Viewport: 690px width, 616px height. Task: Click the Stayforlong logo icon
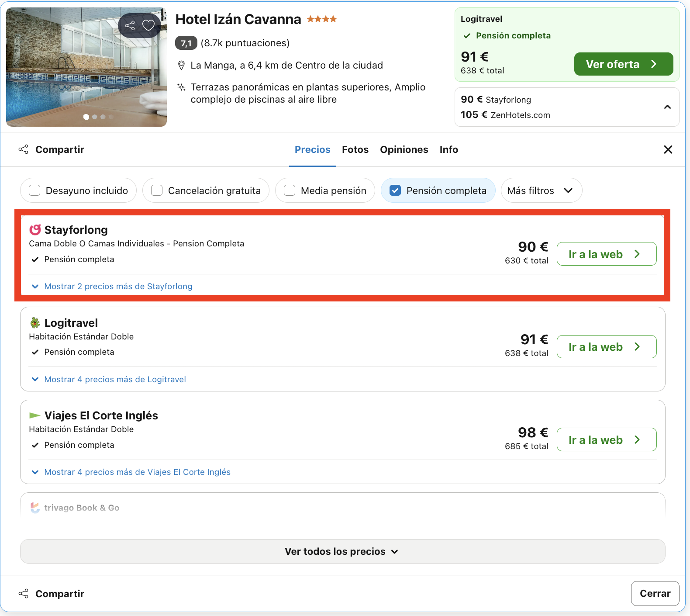click(35, 230)
